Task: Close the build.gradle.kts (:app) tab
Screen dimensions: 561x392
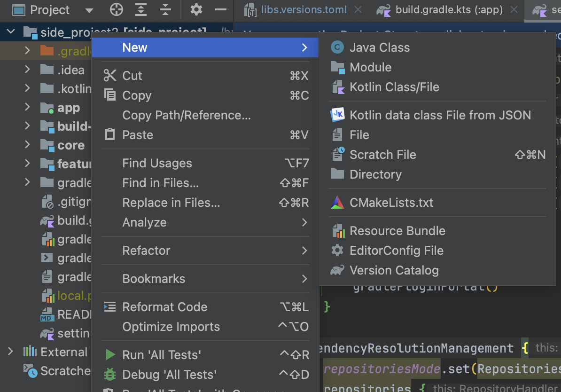Action: tap(514, 9)
